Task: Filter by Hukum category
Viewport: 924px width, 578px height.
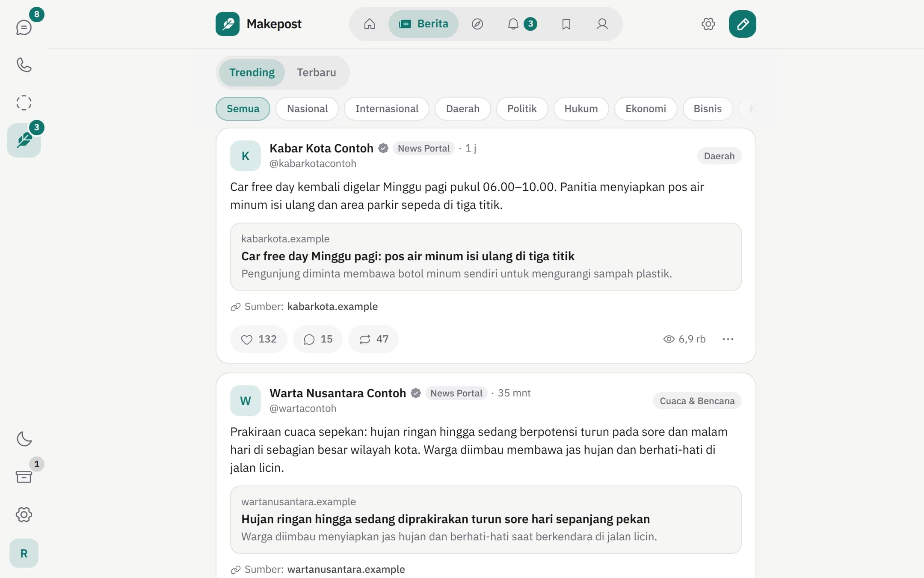Action: pos(581,109)
